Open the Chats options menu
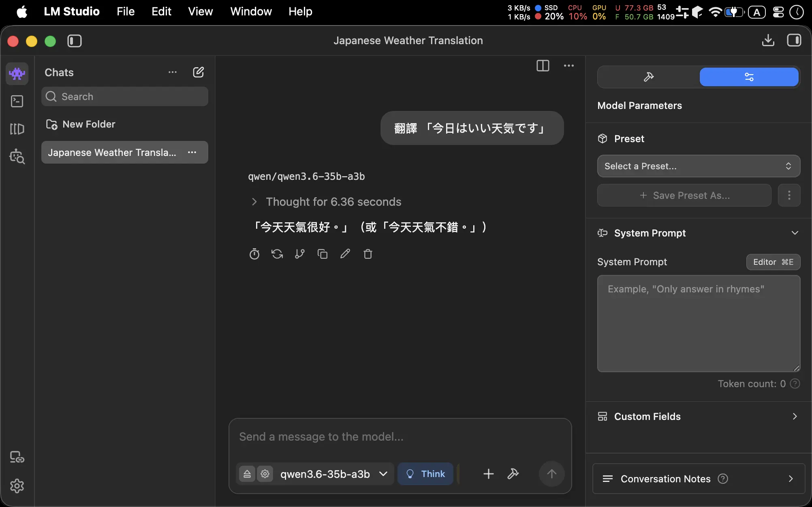812x507 pixels. point(173,72)
